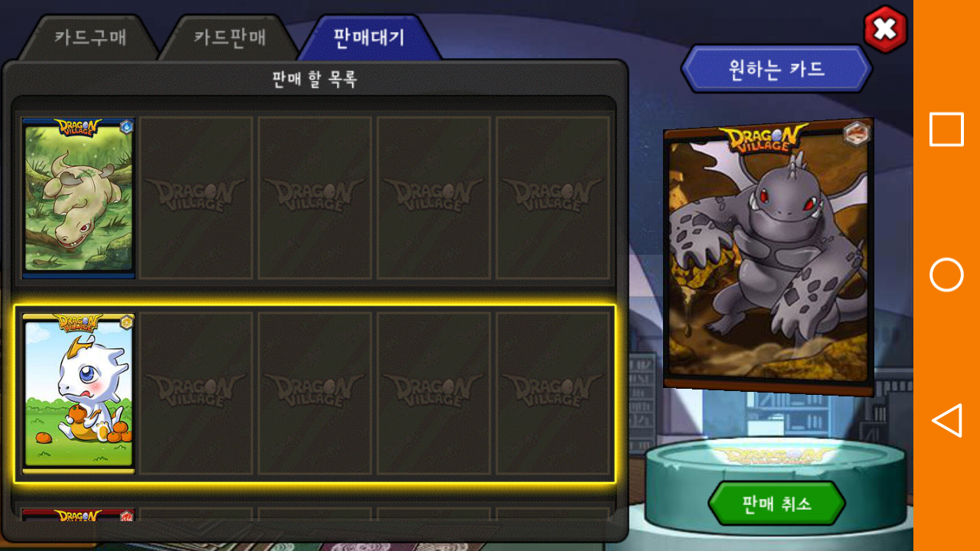Screen dimensions: 980x551
Task: Click the glowing card pedestal below the preview
Action: point(776,474)
